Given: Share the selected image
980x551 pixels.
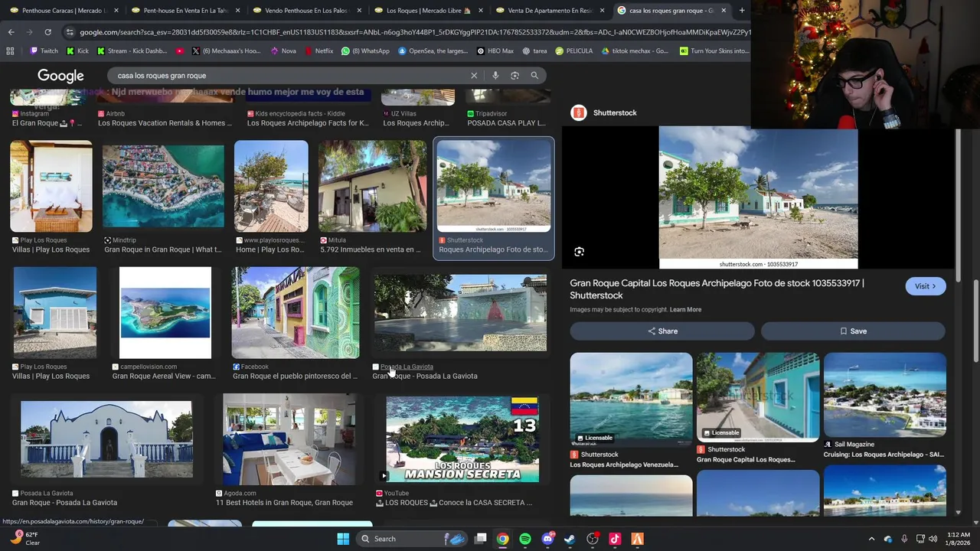Looking at the screenshot, I should pyautogui.click(x=662, y=331).
